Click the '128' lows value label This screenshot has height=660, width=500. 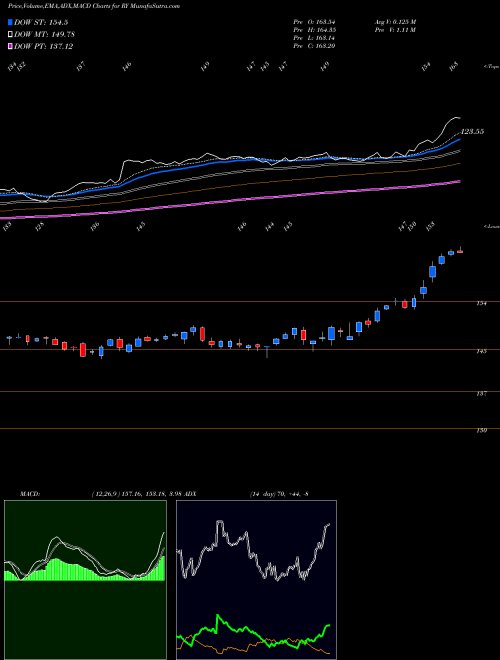click(x=40, y=227)
